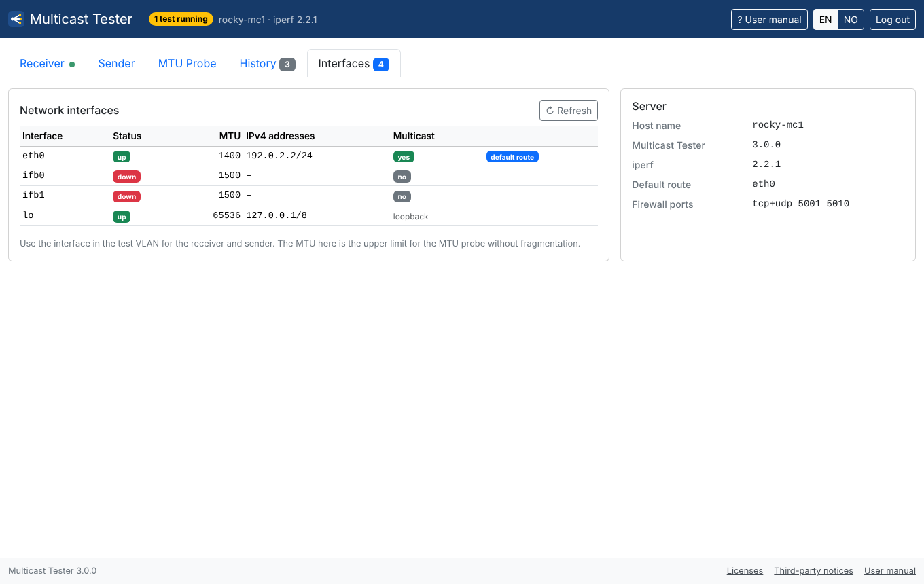Switch to the MTU Probe tab
924x584 pixels.
(x=188, y=63)
